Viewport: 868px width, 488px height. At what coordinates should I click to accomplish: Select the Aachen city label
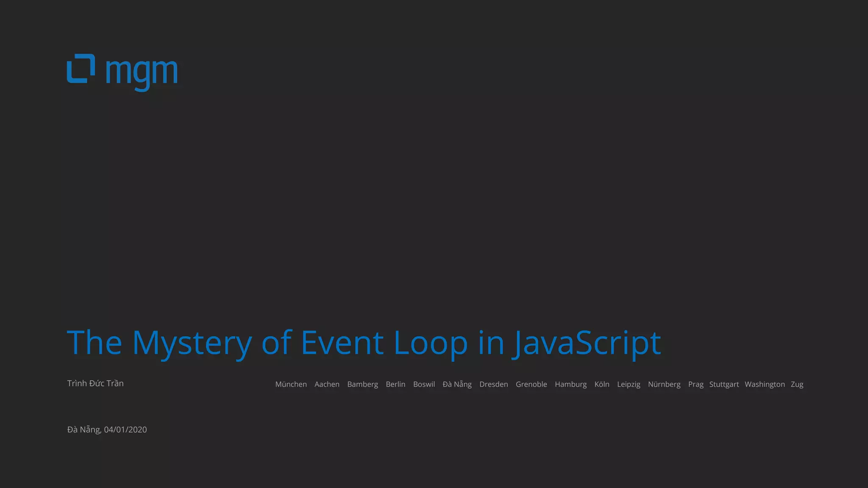pyautogui.click(x=327, y=384)
